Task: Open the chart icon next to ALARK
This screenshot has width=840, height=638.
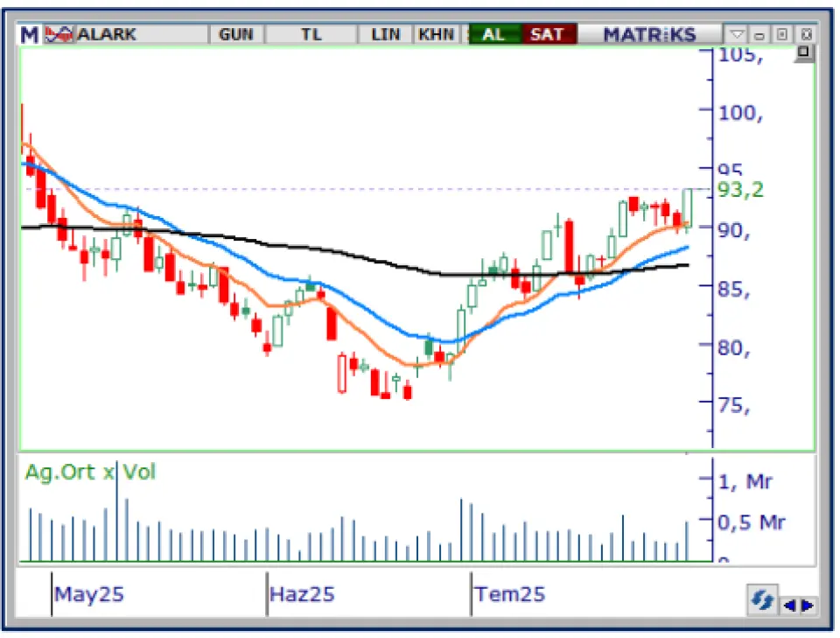Action: pyautogui.click(x=59, y=35)
